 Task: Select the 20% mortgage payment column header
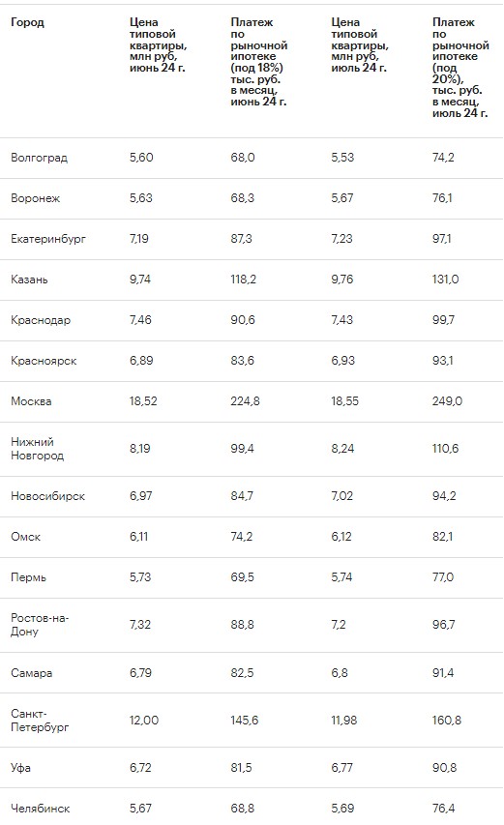pyautogui.click(x=460, y=68)
